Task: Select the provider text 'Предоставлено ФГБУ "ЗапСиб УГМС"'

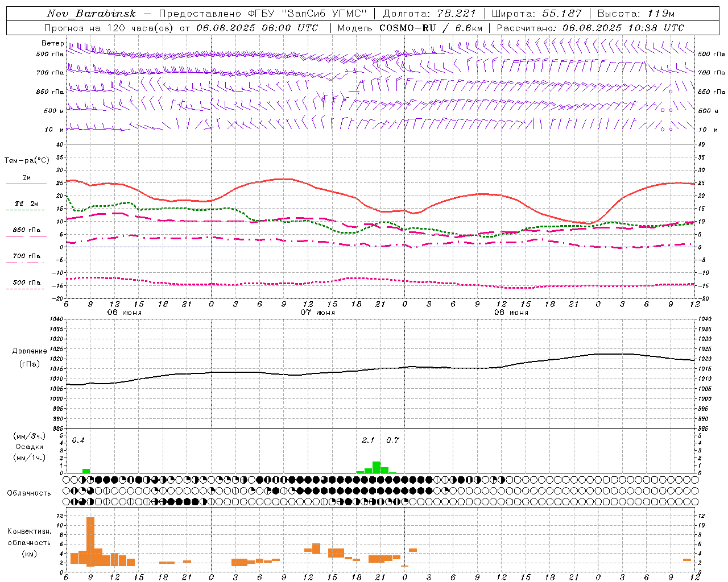Action: point(263,14)
